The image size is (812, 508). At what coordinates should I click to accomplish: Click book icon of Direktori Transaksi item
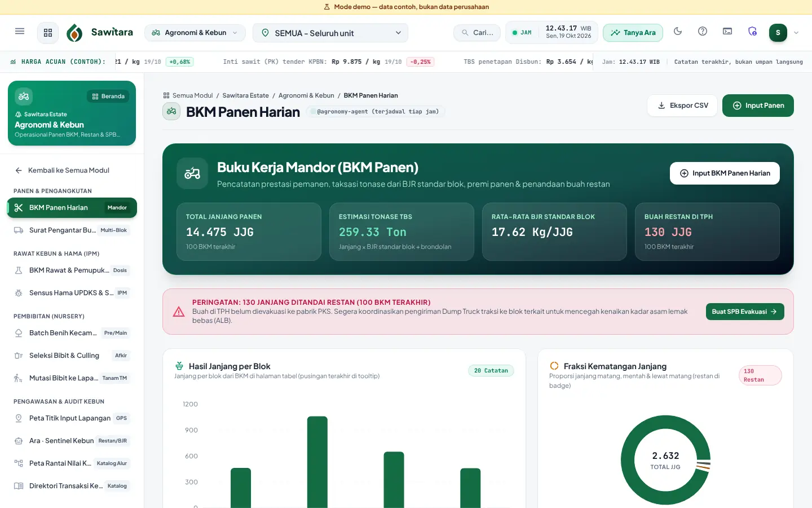pos(19,486)
